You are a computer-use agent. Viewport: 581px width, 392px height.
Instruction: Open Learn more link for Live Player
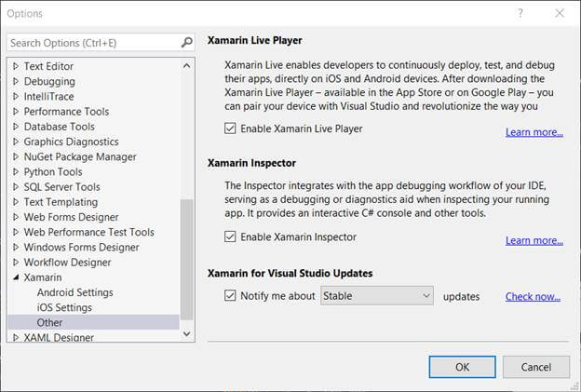(x=534, y=132)
